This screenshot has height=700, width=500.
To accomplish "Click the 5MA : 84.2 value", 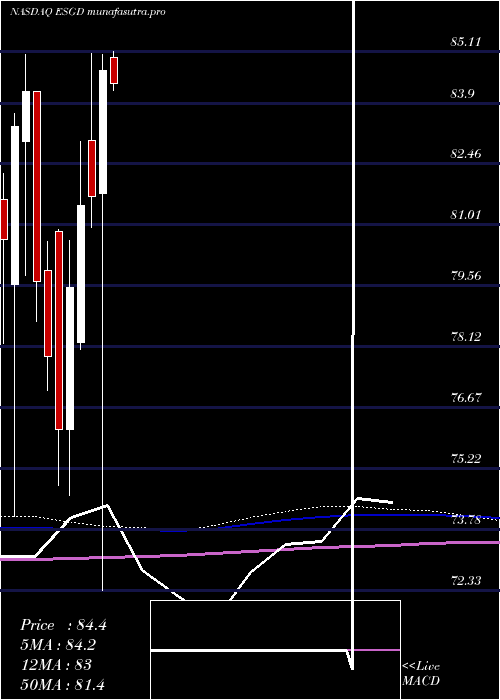I will coord(58,645).
